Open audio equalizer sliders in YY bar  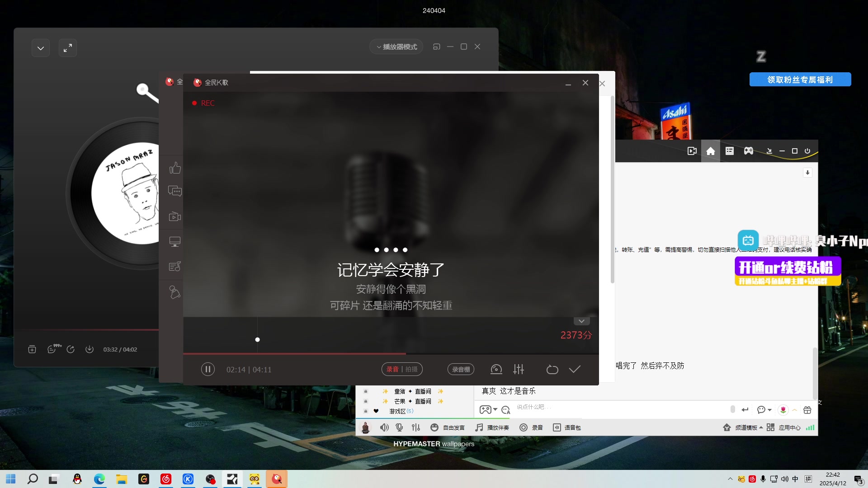416,427
